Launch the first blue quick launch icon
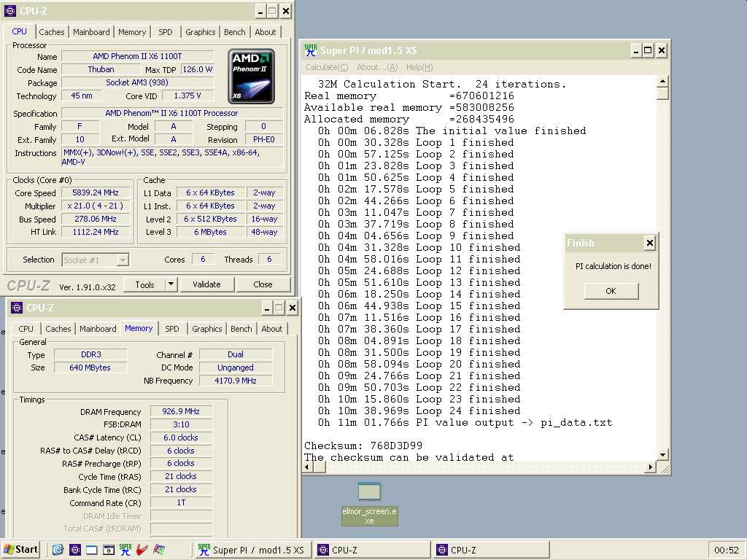Viewport: 747px width, 560px height. pos(58,550)
